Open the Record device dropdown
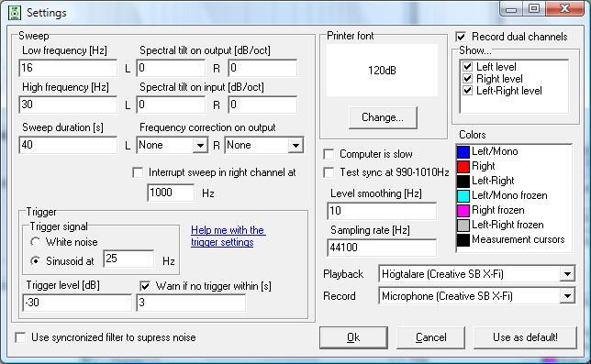 click(567, 296)
